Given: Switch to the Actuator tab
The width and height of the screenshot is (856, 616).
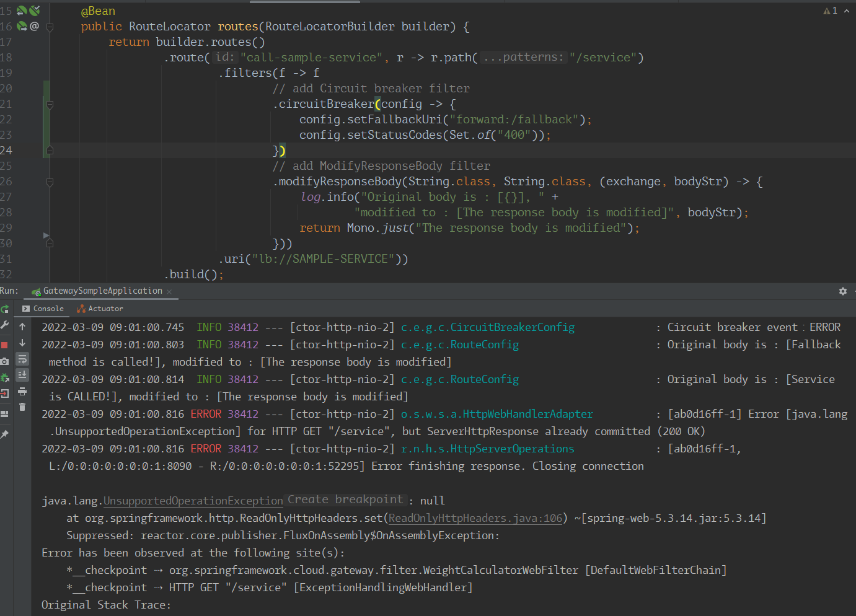Looking at the screenshot, I should tap(100, 309).
